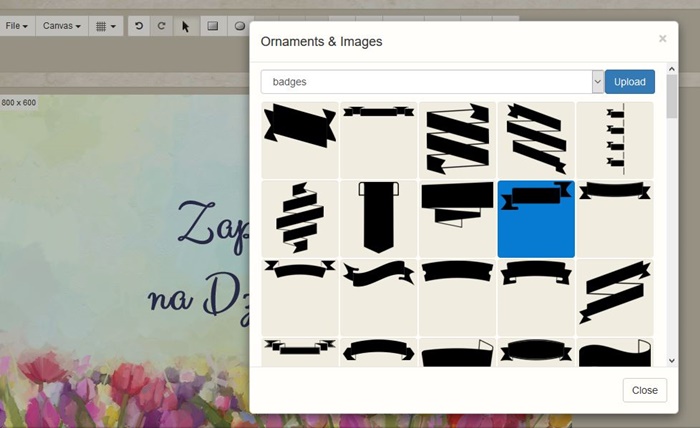Viewport: 700px width, 428px height.
Task: Click the scrollbar down arrow in gallery
Action: tap(671, 360)
